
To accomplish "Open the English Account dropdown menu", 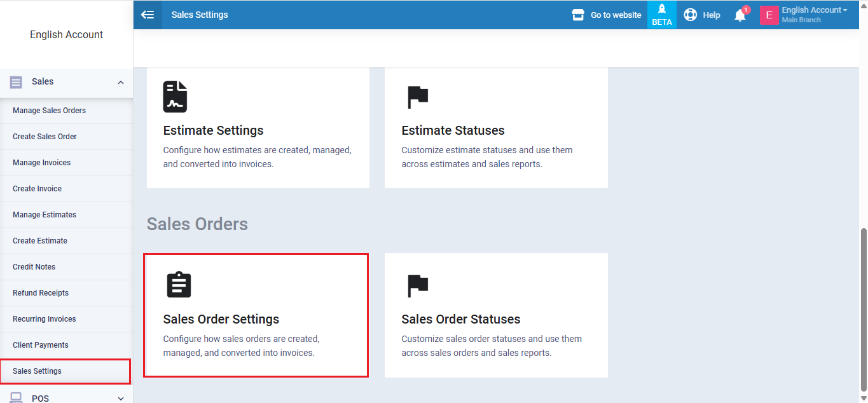I will [815, 10].
